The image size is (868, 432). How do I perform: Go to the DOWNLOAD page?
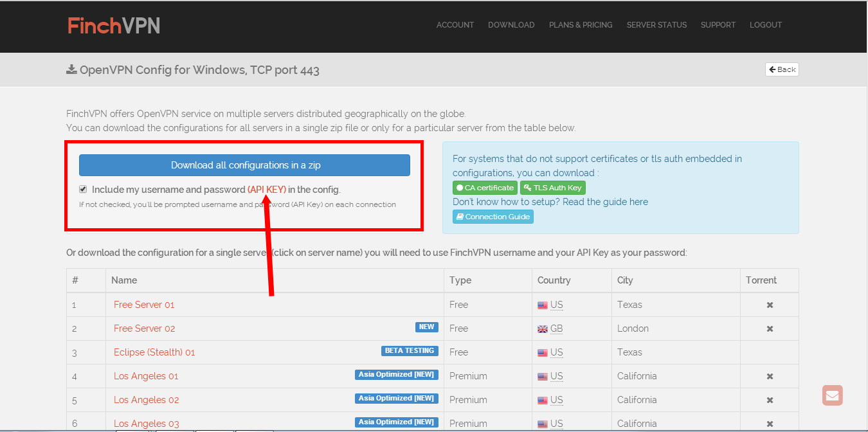[x=511, y=25]
